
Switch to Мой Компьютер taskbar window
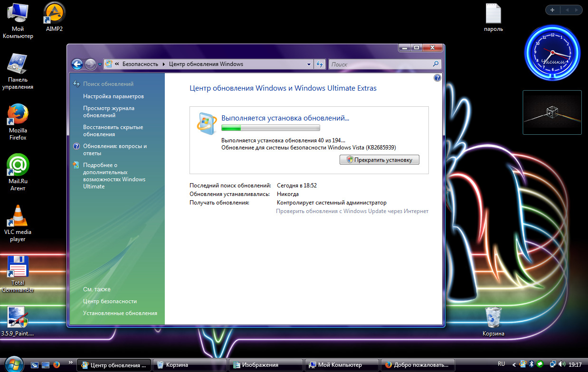(x=342, y=365)
